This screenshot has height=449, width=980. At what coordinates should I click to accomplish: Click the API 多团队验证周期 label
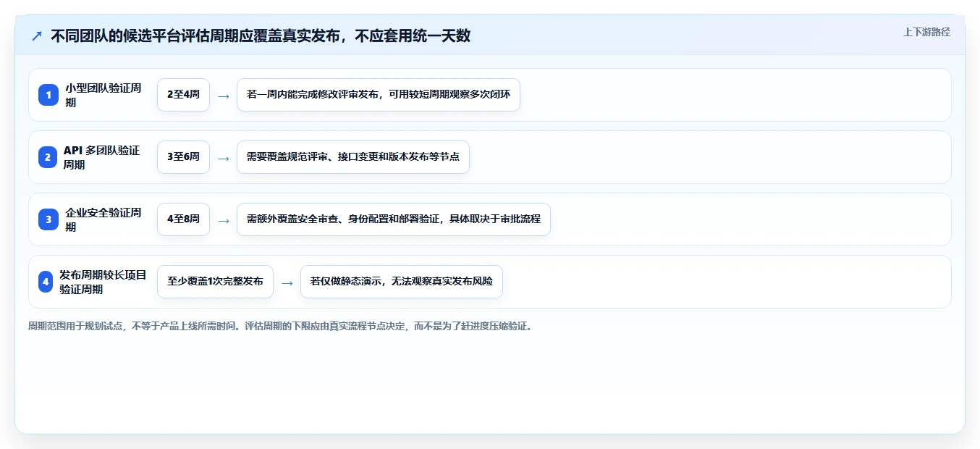(x=102, y=157)
